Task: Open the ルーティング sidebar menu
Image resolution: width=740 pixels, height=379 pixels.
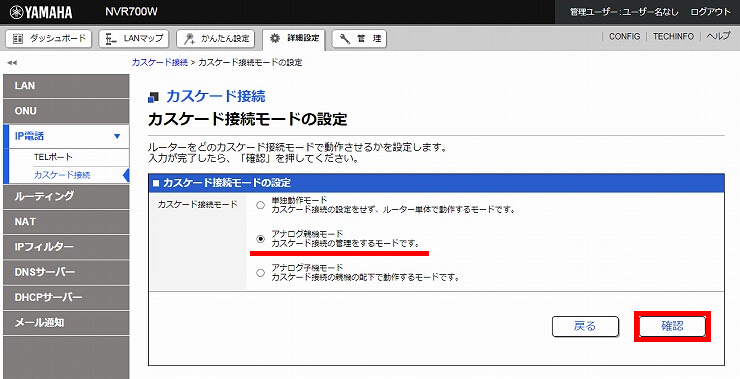Action: click(66, 196)
